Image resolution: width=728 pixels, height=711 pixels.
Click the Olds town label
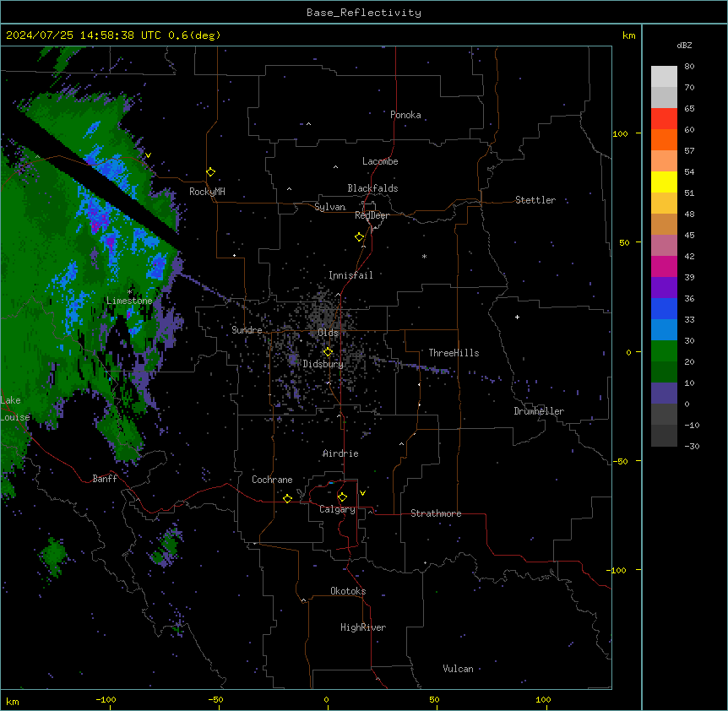(x=328, y=333)
